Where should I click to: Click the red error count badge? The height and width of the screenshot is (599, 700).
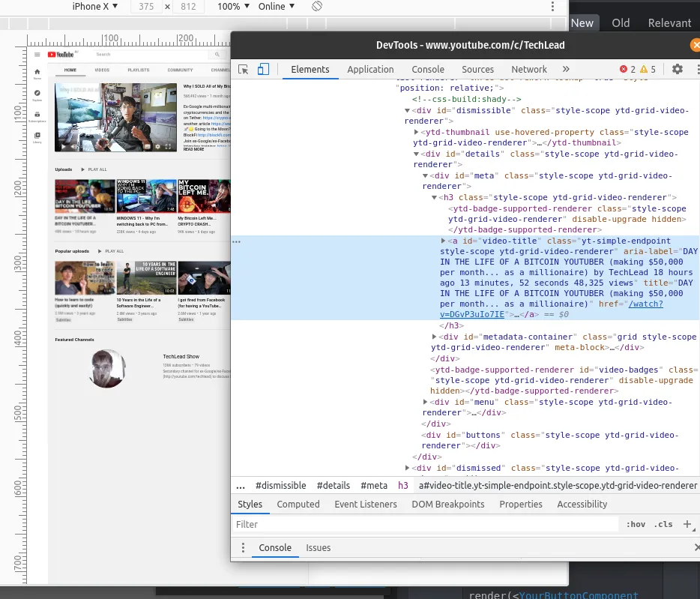627,69
